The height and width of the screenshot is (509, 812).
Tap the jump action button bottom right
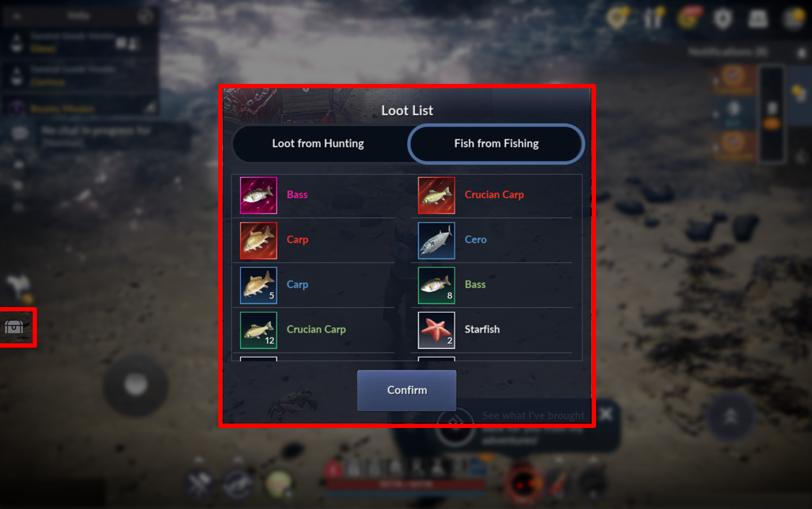click(731, 416)
